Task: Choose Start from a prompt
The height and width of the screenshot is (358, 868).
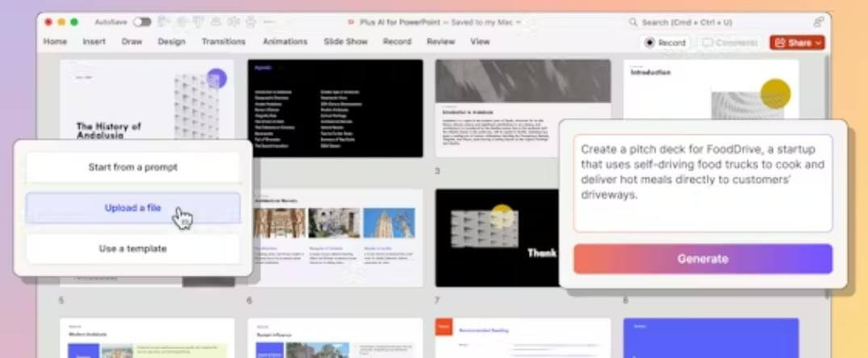Action: 133,166
